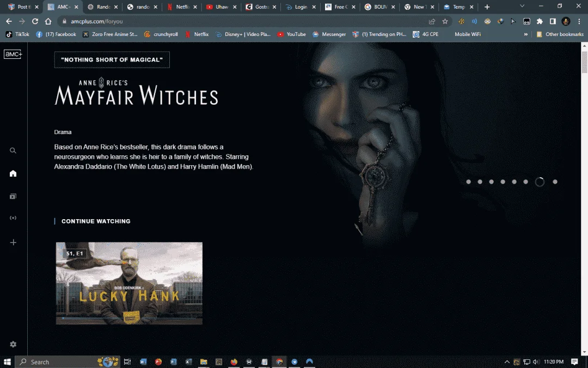Open the shows library icon in the sidebar
This screenshot has width=588, height=368.
(x=13, y=196)
